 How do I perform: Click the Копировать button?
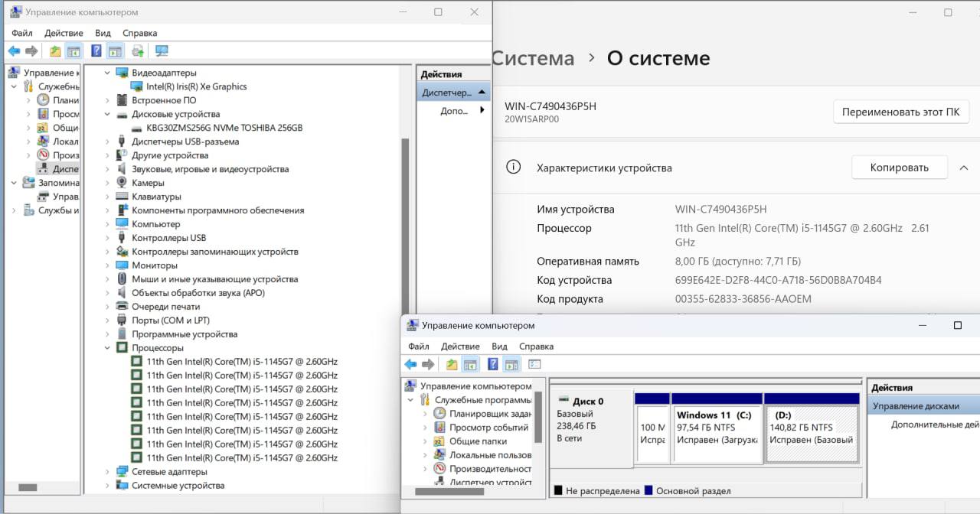click(900, 168)
